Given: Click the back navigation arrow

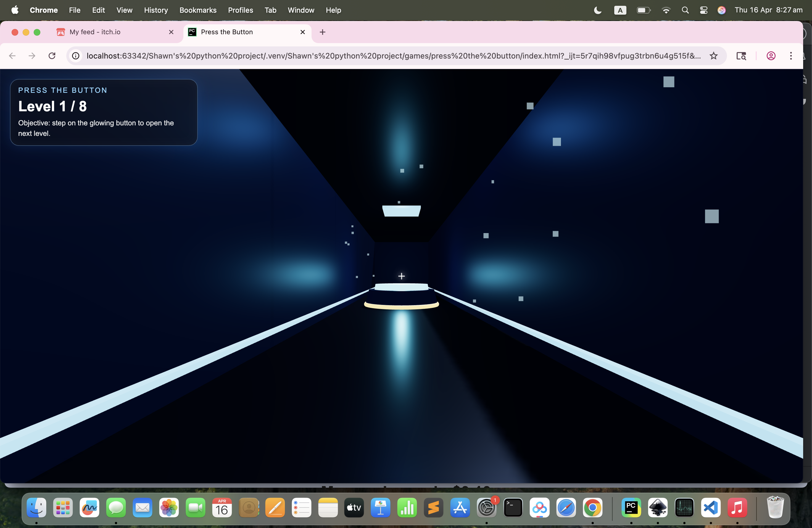Looking at the screenshot, I should 12,56.
